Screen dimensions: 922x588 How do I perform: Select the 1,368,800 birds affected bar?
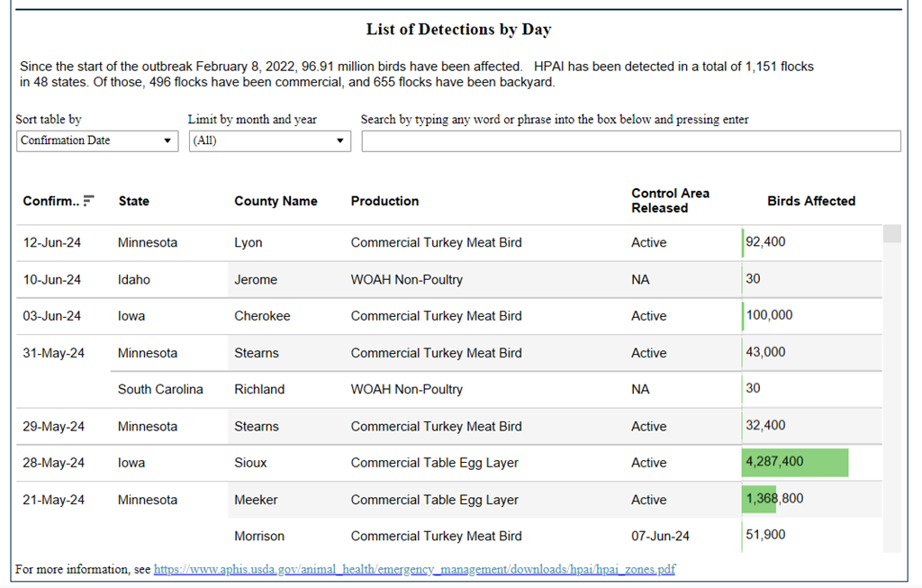759,499
